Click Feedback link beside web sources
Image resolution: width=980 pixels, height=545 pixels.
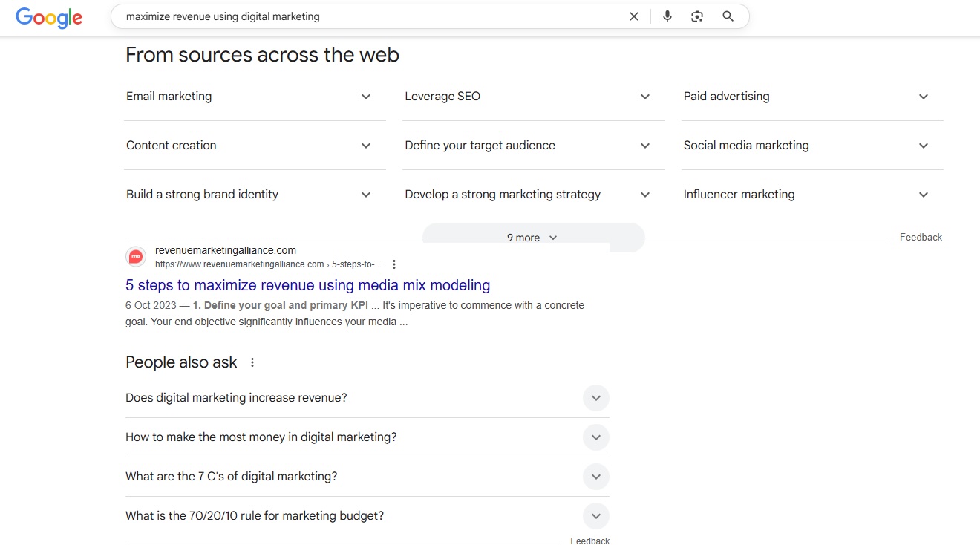tap(921, 238)
